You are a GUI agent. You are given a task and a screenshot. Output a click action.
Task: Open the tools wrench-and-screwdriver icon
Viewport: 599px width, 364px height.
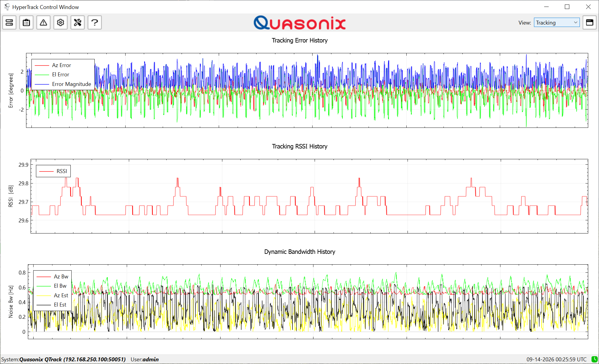tap(78, 22)
